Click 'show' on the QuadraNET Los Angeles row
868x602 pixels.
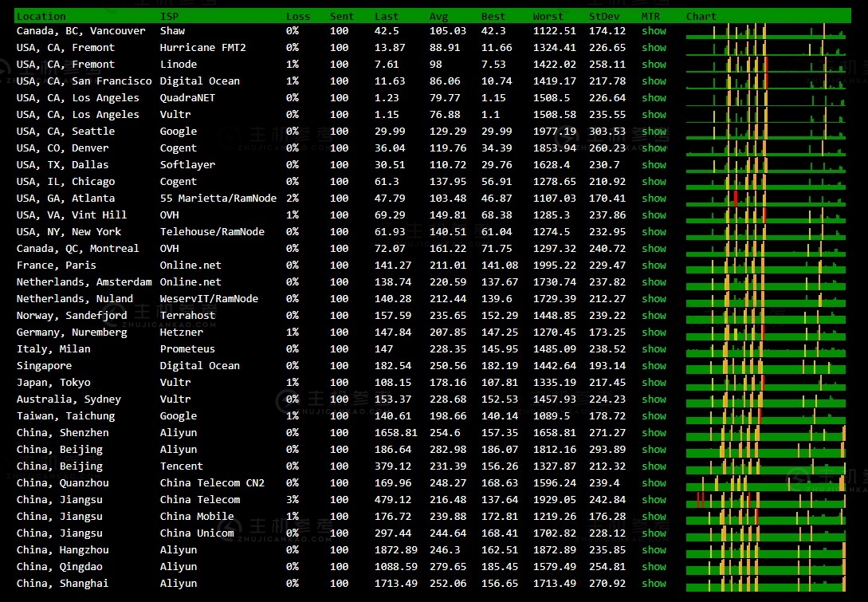click(654, 97)
